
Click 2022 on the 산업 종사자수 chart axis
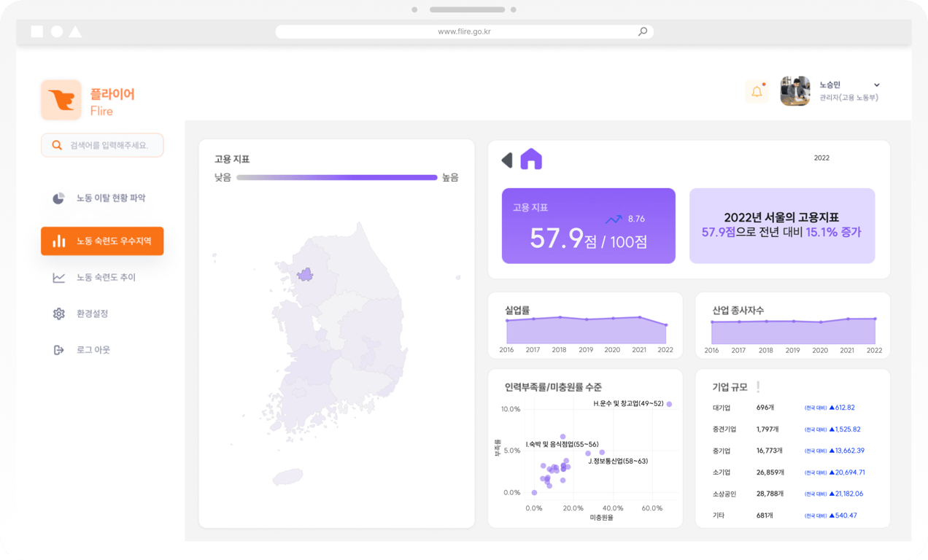(x=874, y=351)
